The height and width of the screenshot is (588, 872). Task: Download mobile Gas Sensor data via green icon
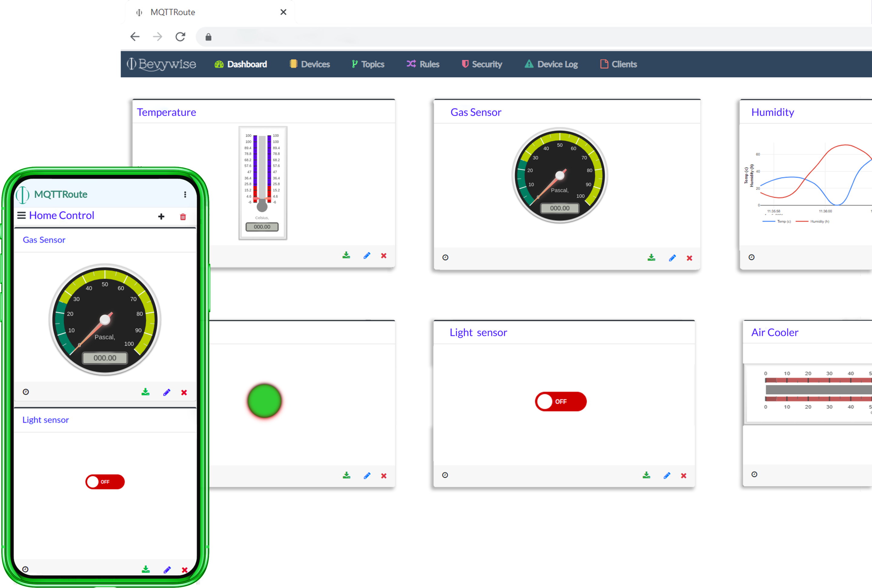coord(146,392)
